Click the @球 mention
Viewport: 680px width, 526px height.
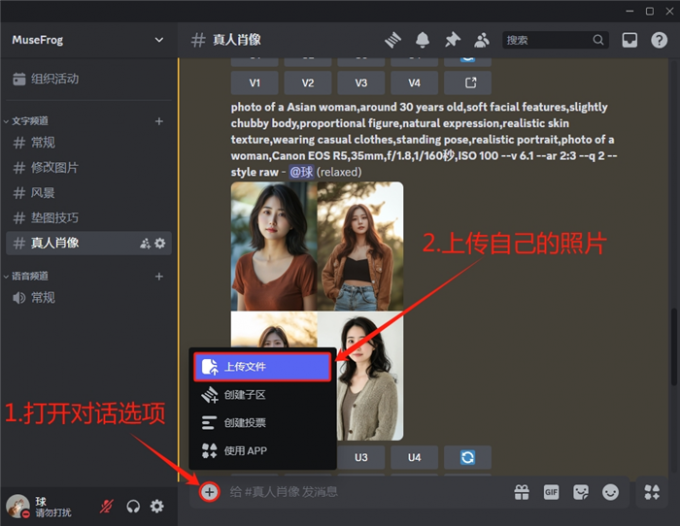tap(301, 172)
